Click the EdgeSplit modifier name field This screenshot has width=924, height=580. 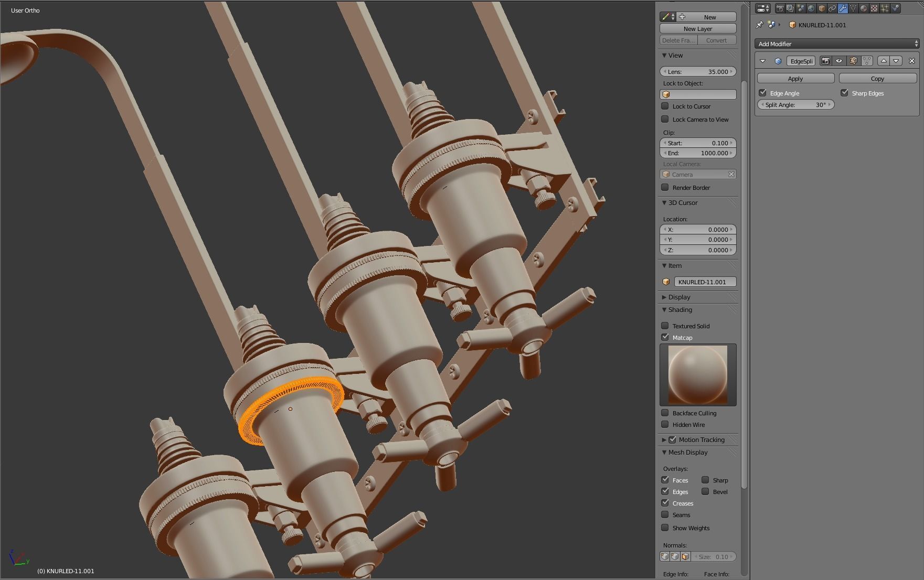click(x=801, y=61)
